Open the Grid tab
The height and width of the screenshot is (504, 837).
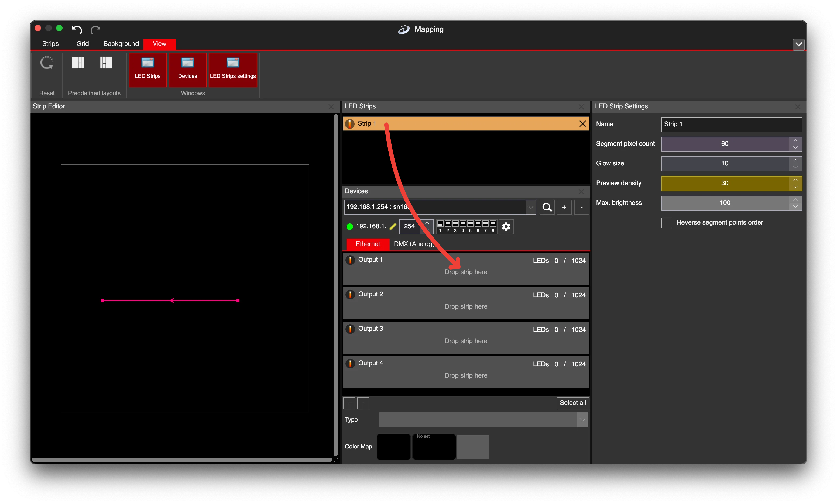(x=83, y=43)
